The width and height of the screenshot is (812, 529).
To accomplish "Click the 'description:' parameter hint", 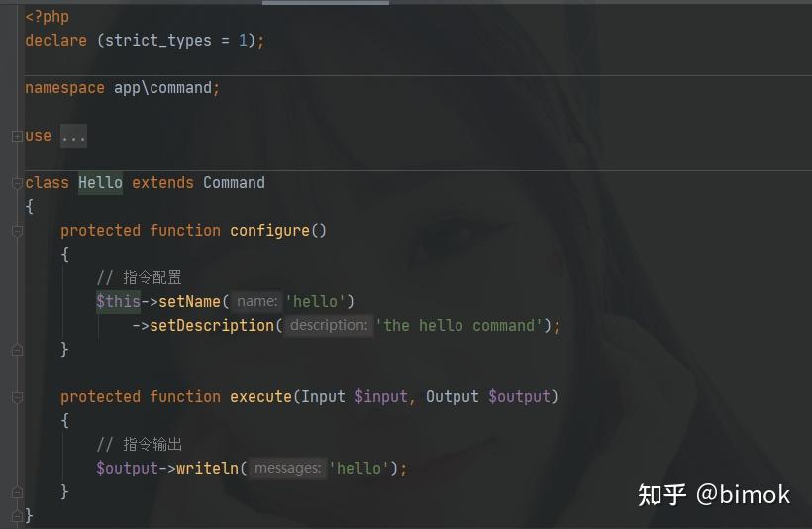I will (x=329, y=325).
